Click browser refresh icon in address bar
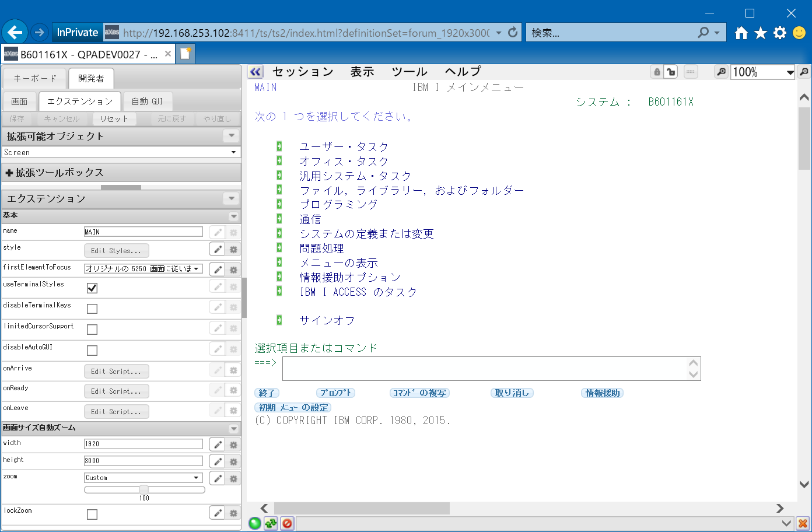This screenshot has width=812, height=532. pos(513,33)
